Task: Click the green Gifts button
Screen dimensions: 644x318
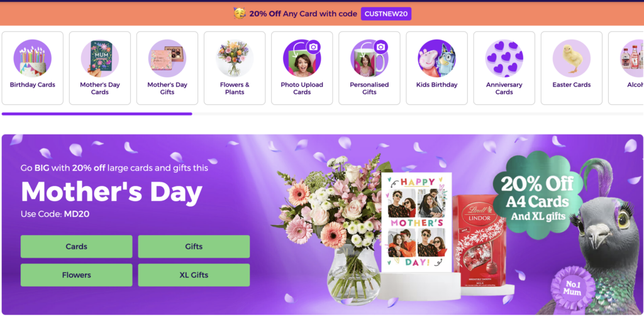Action: (x=194, y=246)
